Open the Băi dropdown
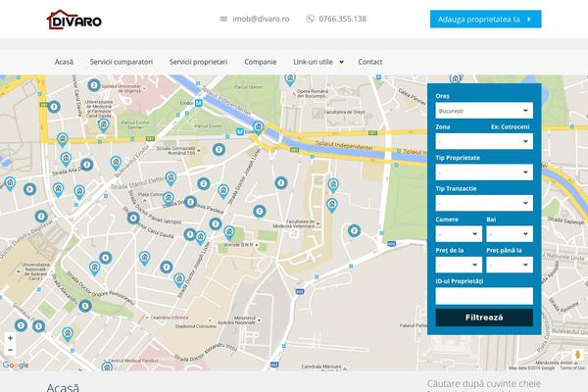Screen dimensions: 588x392 tap(510, 233)
